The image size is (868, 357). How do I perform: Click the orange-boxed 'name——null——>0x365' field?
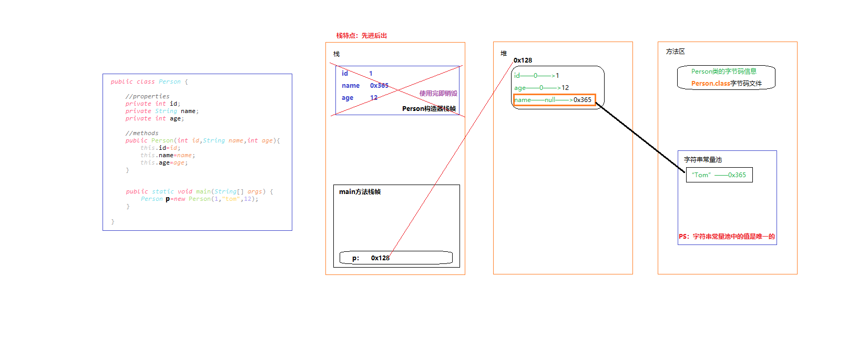[554, 100]
